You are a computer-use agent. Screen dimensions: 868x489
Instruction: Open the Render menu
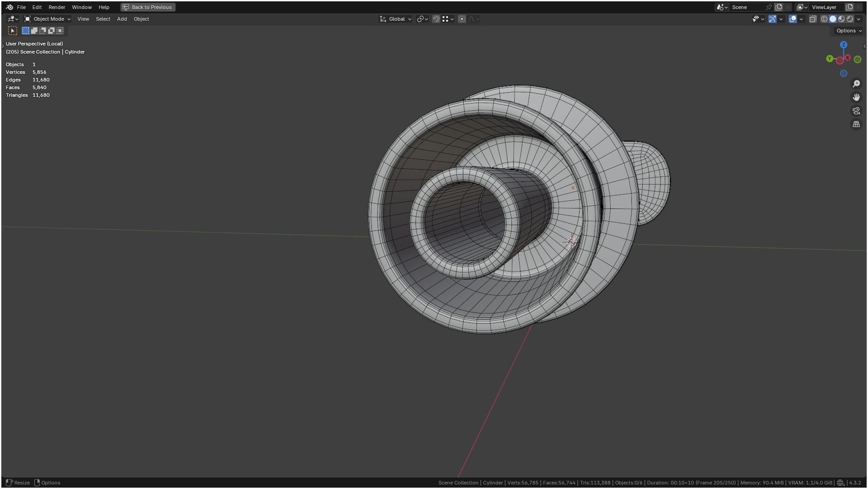coord(57,7)
